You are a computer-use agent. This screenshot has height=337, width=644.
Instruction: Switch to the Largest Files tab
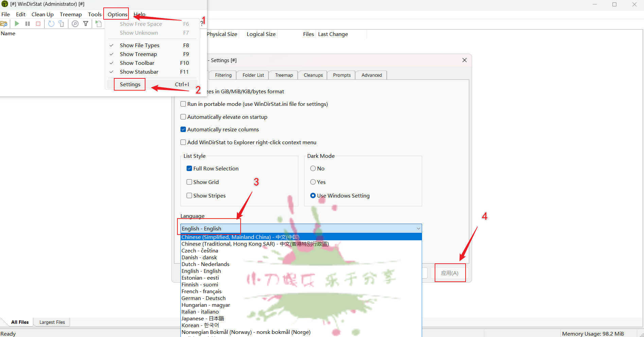pos(52,322)
